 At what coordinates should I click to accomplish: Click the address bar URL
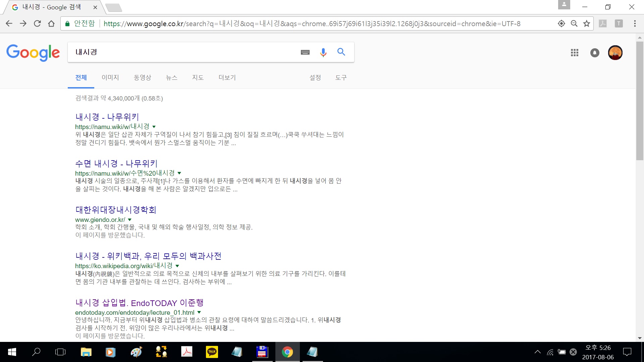pyautogui.click(x=312, y=23)
